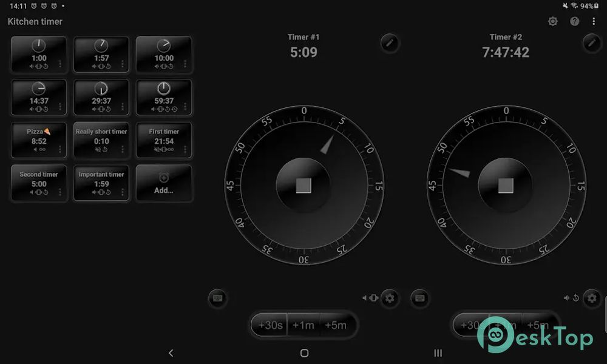Select the Really short timer preset
Viewport: 607px width, 364px height.
tap(101, 140)
